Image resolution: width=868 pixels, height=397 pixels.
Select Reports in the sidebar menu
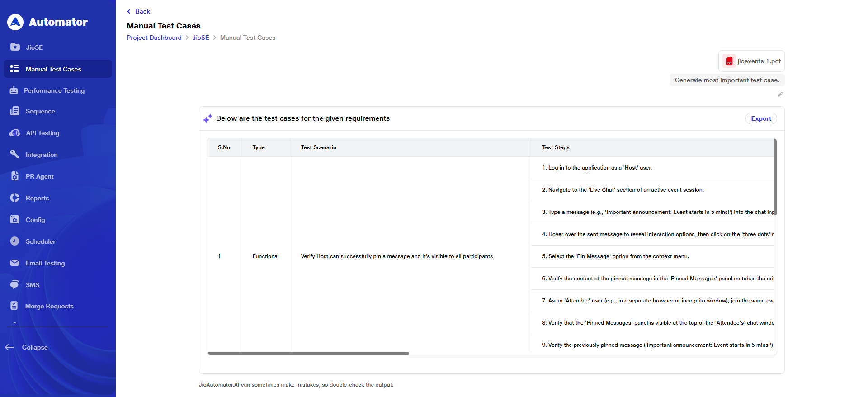point(37,198)
